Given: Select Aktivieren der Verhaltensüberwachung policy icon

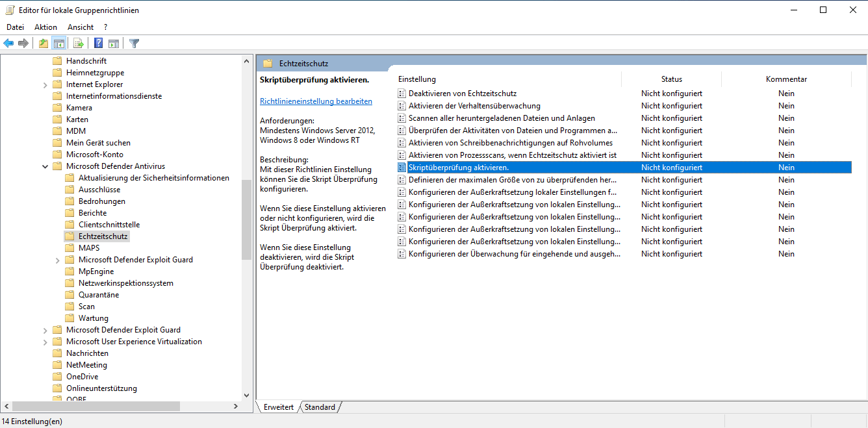Looking at the screenshot, I should 402,106.
